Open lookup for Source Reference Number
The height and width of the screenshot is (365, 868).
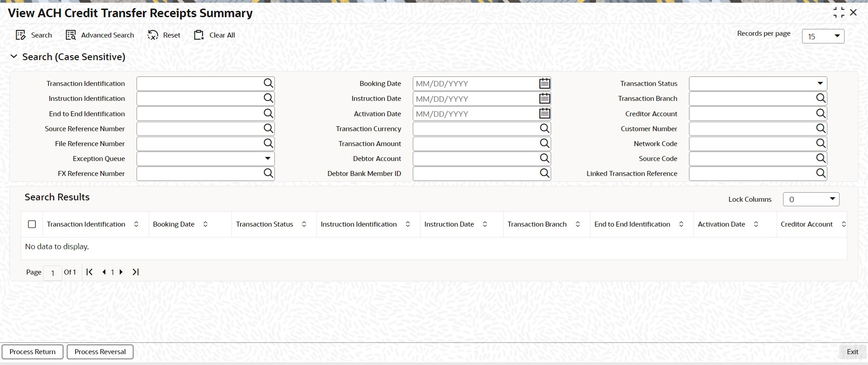click(269, 128)
